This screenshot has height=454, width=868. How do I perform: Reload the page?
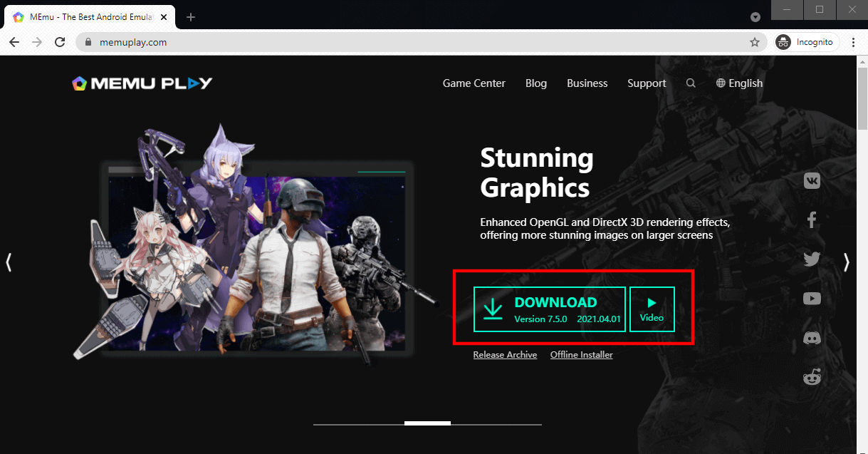(x=60, y=42)
